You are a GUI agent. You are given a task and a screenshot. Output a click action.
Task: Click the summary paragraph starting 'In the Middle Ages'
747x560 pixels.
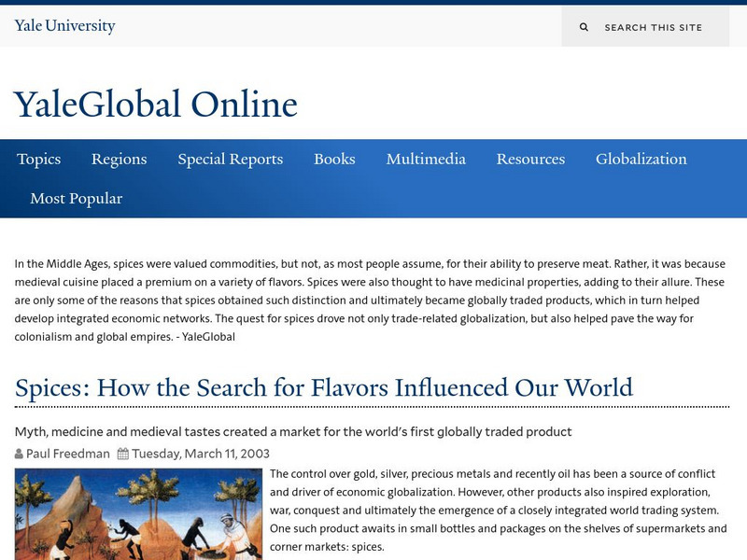(370, 301)
